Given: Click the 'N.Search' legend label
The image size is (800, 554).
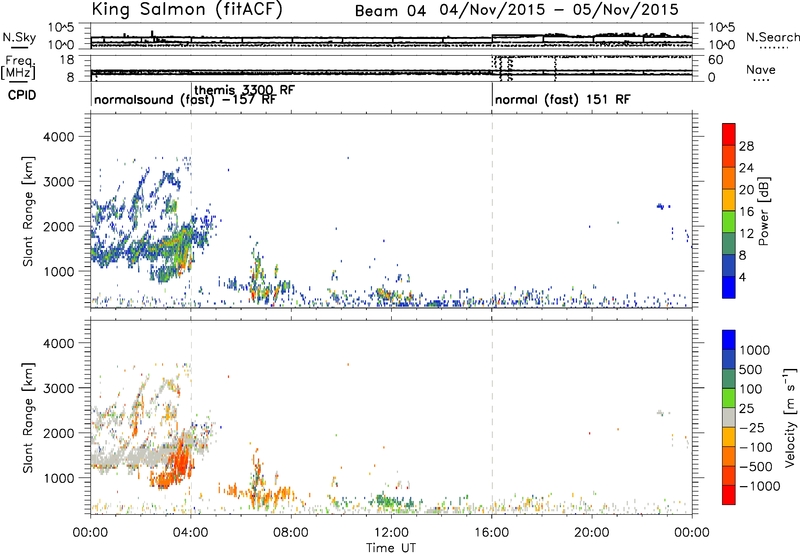Looking at the screenshot, I should coord(772,37).
